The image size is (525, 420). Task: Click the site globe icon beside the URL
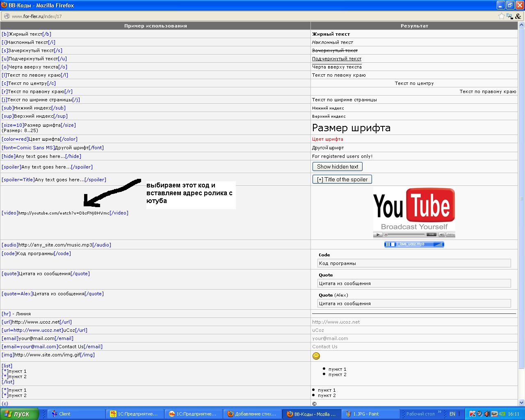[7, 16]
